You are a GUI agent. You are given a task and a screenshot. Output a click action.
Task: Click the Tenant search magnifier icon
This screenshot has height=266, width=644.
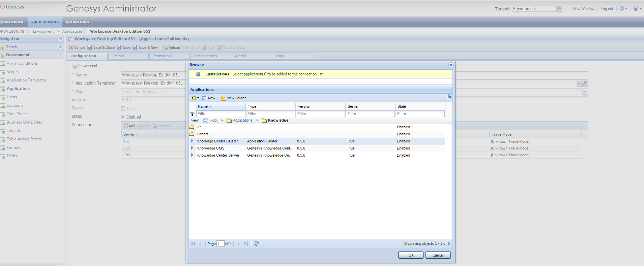(x=559, y=9)
